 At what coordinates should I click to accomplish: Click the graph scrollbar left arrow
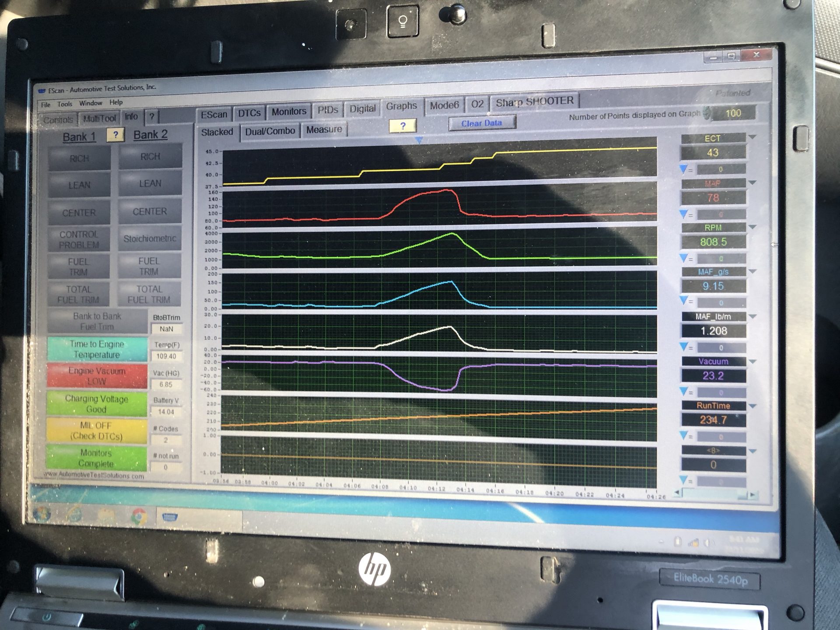677,493
